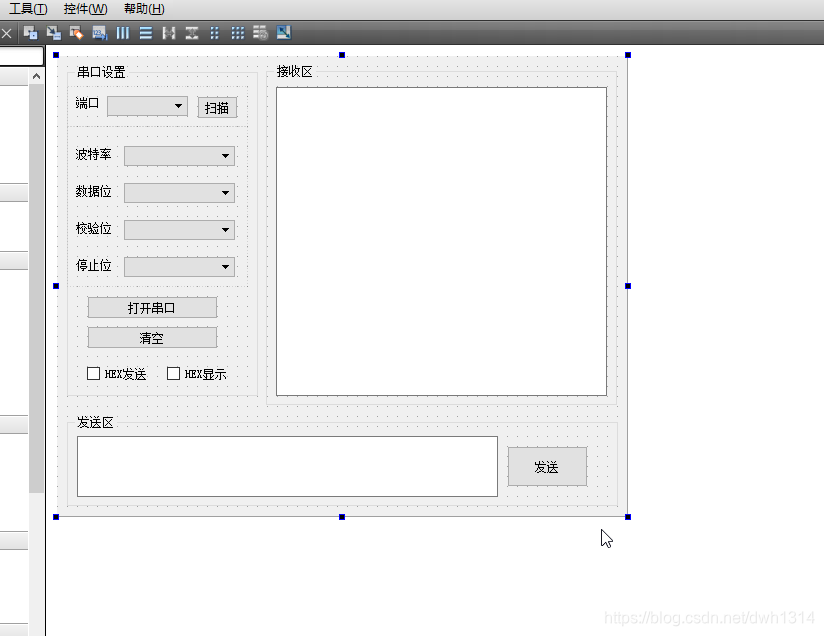Open the 帮助(H) menu

[x=144, y=9]
